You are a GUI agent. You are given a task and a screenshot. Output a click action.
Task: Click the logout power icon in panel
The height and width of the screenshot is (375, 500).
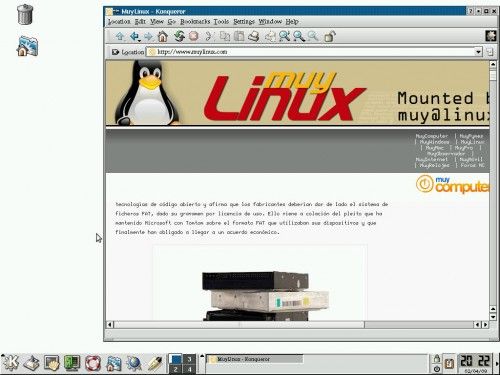tap(437, 369)
